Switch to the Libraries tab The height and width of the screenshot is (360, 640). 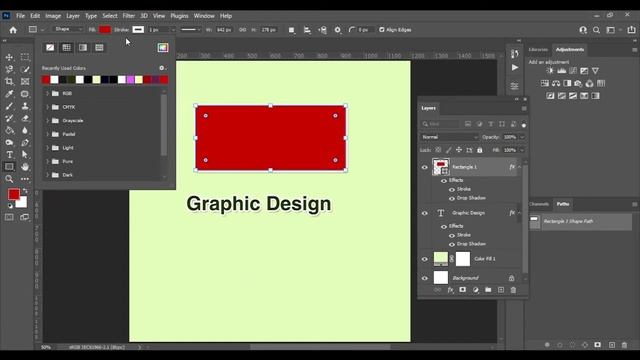point(538,50)
